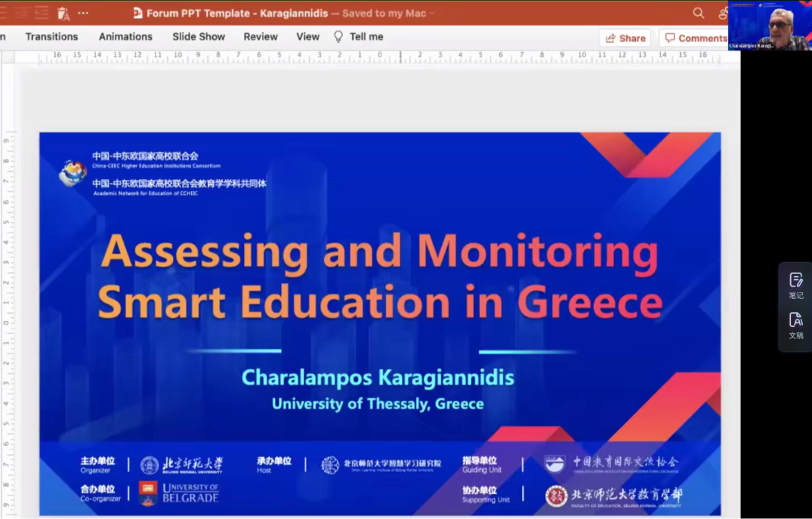
Task: Open the 文稿 transcript icon
Action: pos(796,325)
